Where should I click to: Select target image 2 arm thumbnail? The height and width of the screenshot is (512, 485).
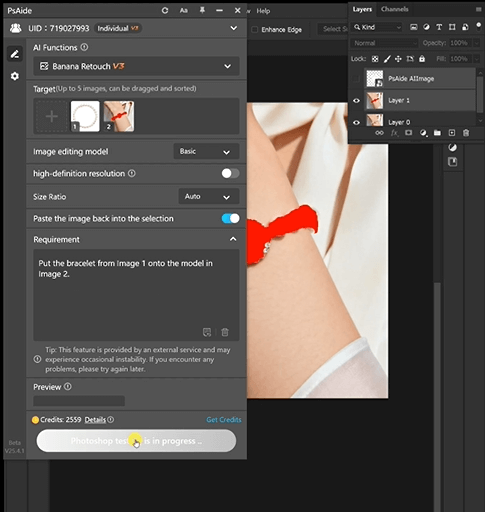click(119, 116)
